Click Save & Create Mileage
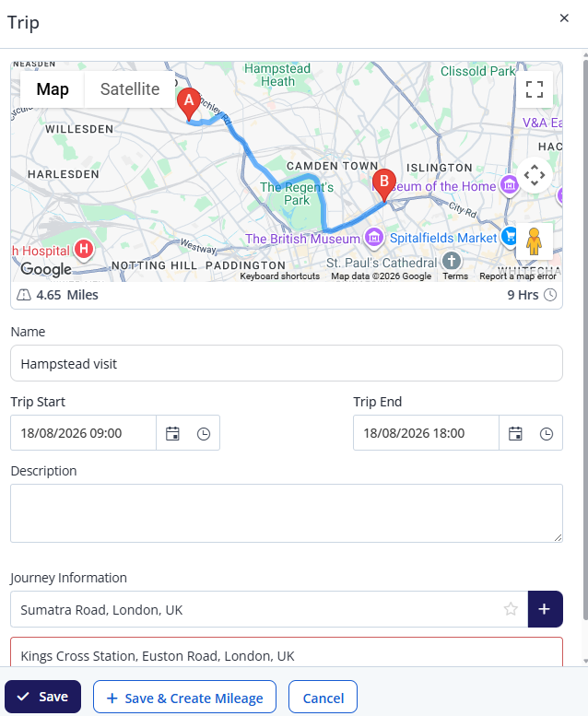This screenshot has width=588, height=716. point(184,698)
